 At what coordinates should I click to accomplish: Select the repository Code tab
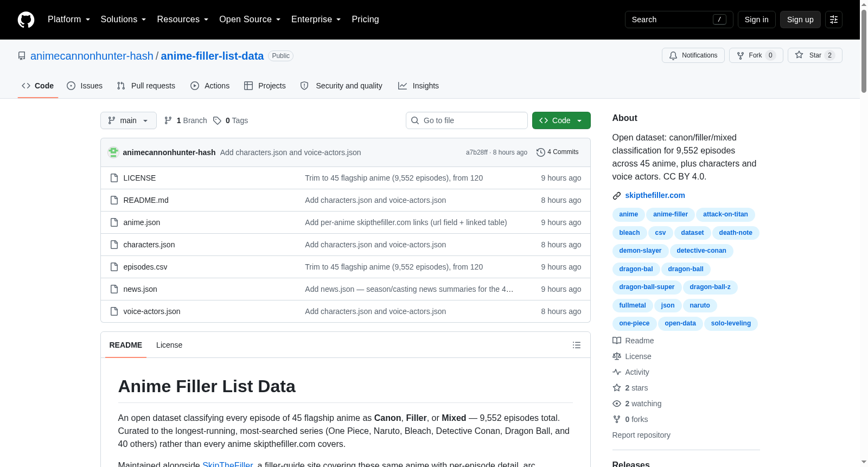point(38,86)
